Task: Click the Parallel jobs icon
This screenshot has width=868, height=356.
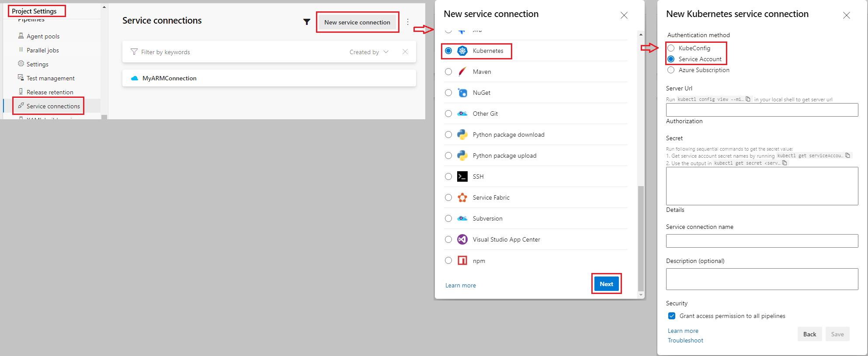Action: tap(21, 50)
